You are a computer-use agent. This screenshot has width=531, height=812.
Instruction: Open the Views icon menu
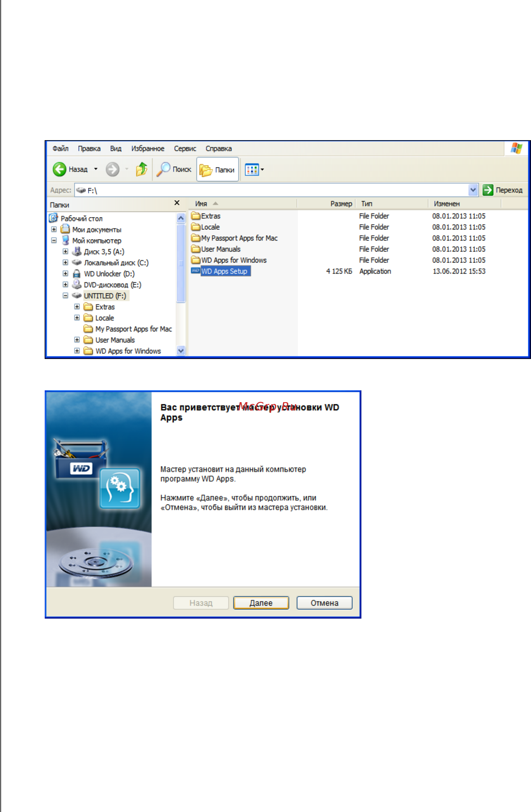tap(252, 169)
